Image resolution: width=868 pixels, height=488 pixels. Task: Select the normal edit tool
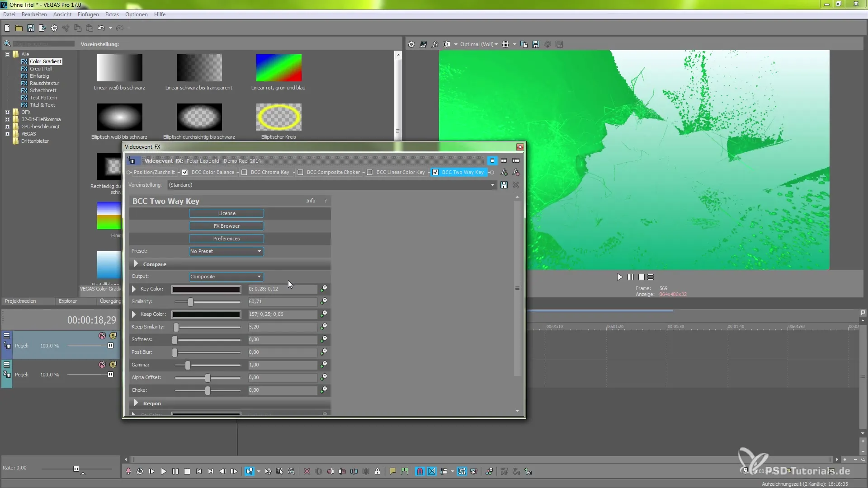coord(250,471)
